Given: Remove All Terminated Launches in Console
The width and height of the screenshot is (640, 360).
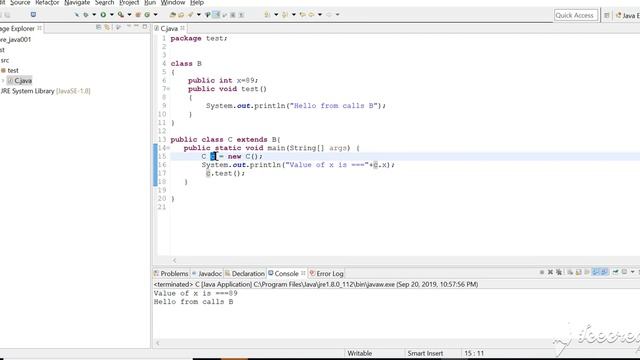Looking at the screenshot, I should tap(559, 272).
